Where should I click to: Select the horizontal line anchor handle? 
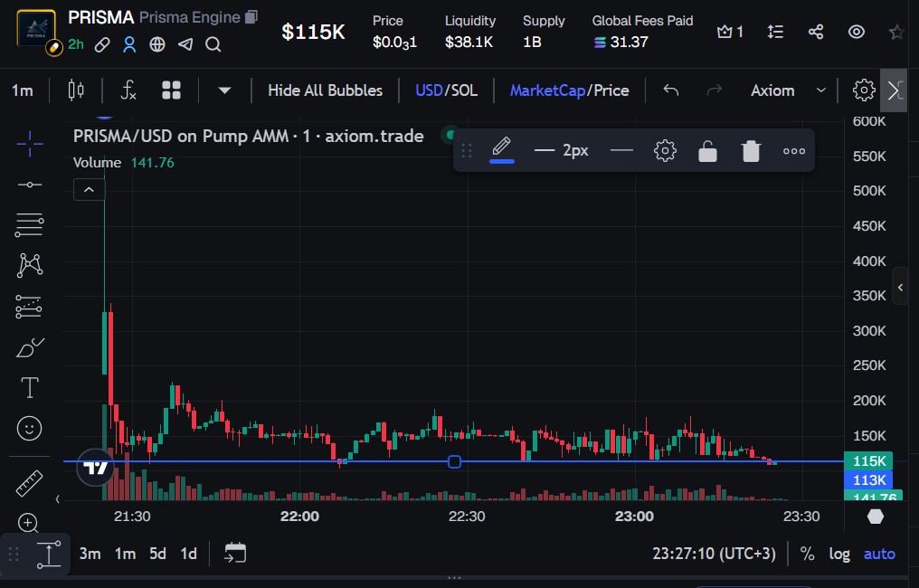[454, 462]
